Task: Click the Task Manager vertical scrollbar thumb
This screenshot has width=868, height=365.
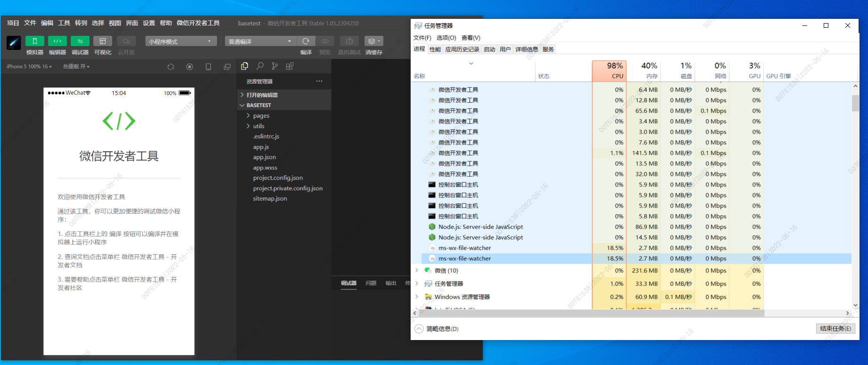Action: (855, 103)
